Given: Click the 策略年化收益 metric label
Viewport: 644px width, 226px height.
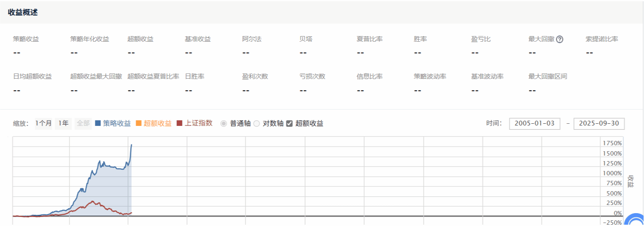Looking at the screenshot, I should [90, 40].
